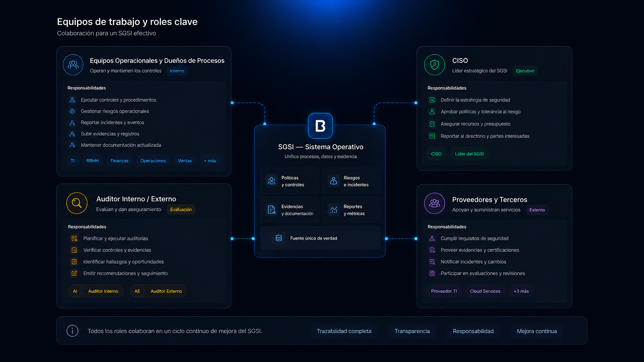Select the CISO role chip
644x362 pixels.
click(436, 154)
